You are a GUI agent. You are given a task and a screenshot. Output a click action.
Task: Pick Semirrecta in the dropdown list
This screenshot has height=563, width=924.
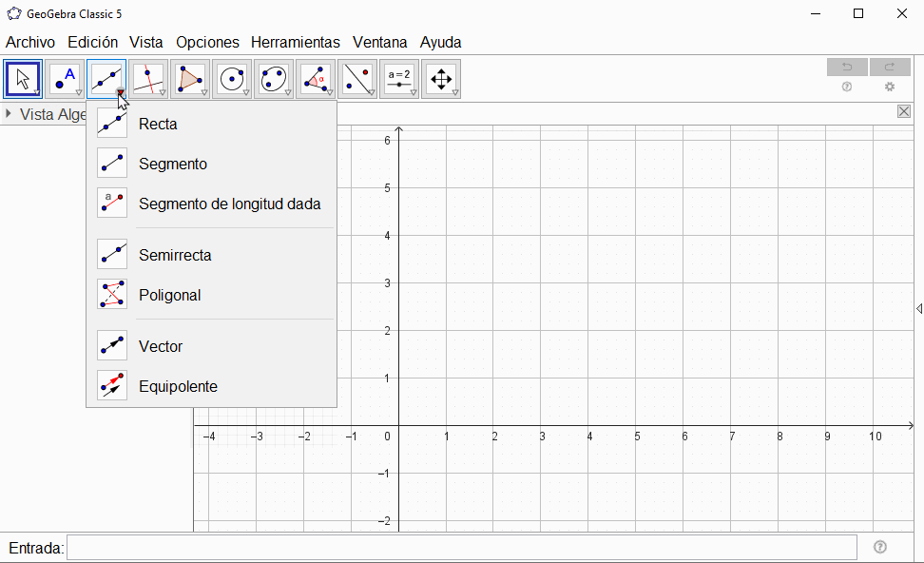click(175, 255)
